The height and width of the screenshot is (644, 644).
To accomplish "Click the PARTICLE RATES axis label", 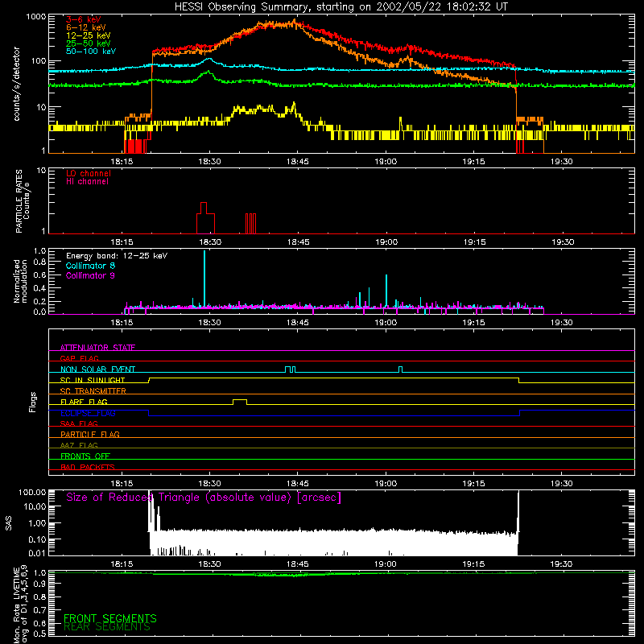I will 23,201.
